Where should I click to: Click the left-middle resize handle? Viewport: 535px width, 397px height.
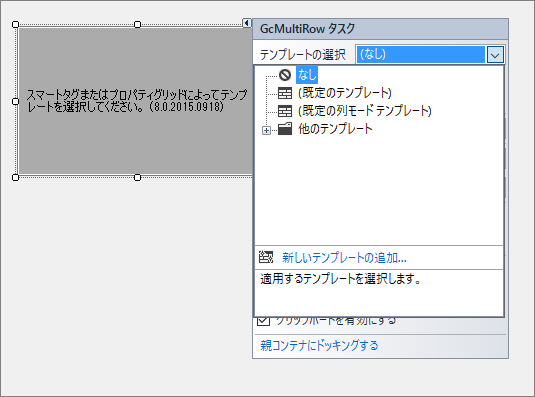15,101
